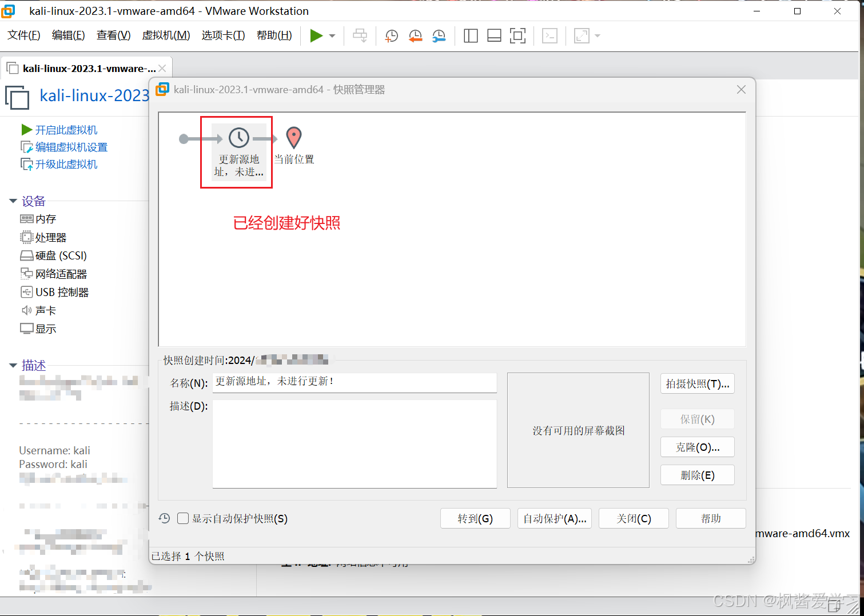Select the 网络适配器 device row
The width and height of the screenshot is (864, 616).
point(54,274)
